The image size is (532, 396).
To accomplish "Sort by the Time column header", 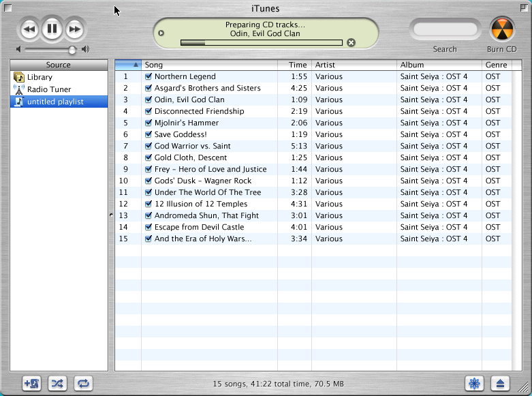I will pos(294,65).
